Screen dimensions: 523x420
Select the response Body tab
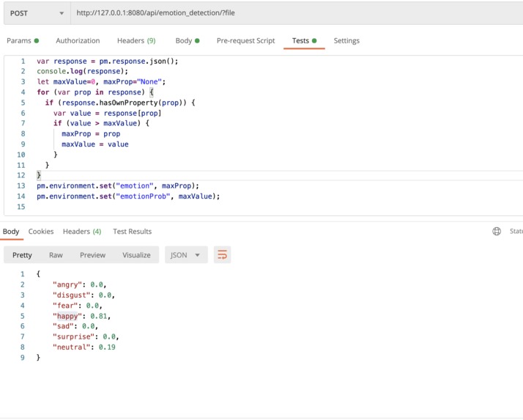11,232
